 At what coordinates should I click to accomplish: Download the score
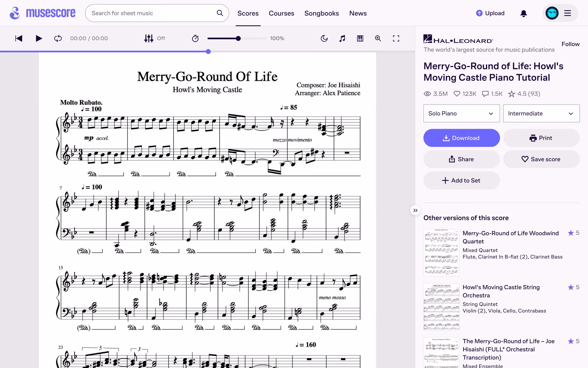[x=461, y=138]
